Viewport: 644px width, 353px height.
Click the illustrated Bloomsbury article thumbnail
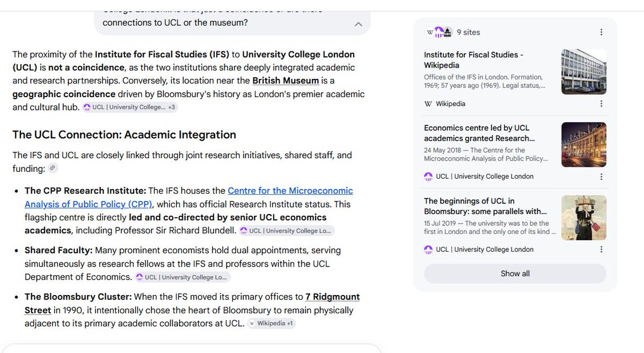tap(584, 218)
